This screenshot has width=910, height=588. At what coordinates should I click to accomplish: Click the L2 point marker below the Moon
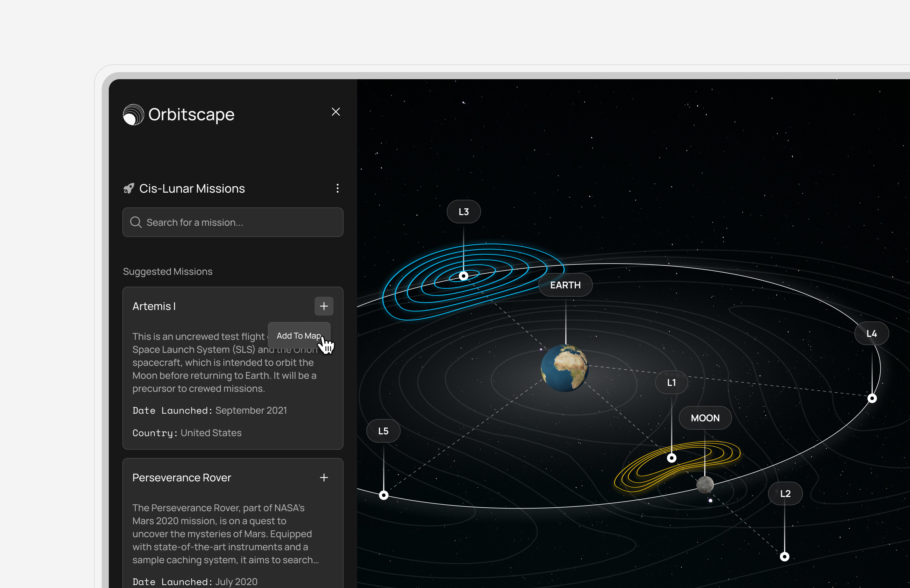click(784, 557)
